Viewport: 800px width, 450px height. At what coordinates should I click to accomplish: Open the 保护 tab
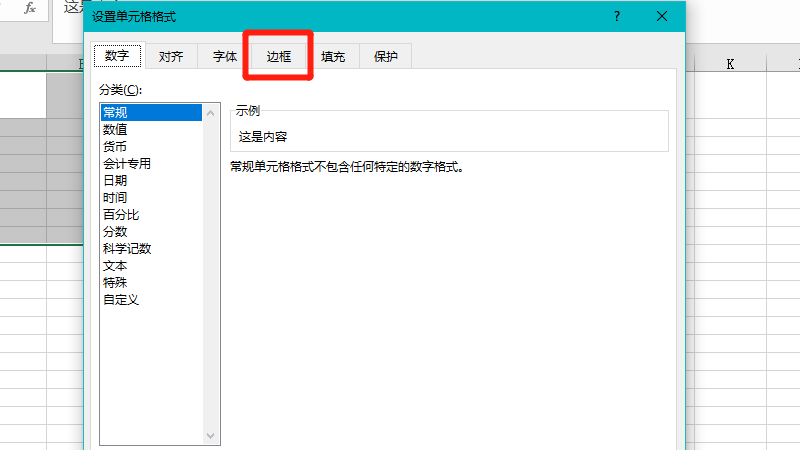(386, 57)
